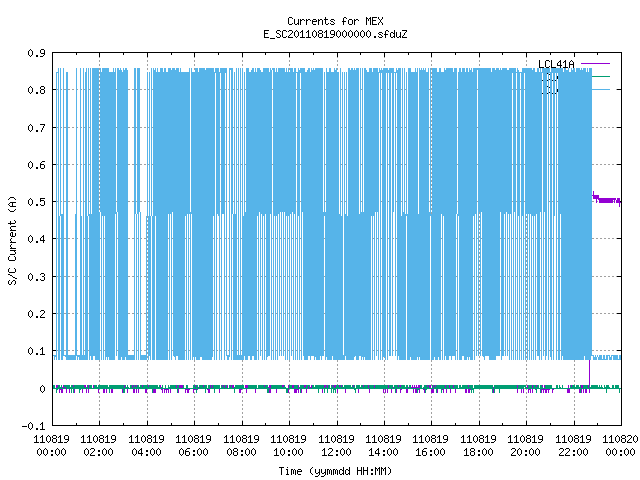Click the 0.7 y-axis tick label

click(36, 128)
